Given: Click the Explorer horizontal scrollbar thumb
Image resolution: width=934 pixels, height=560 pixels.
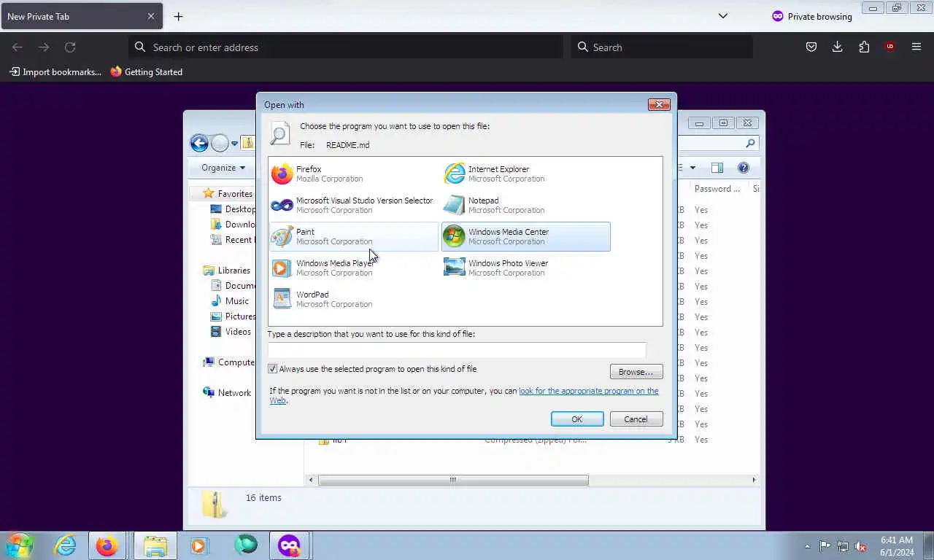Looking at the screenshot, I should pos(453,480).
